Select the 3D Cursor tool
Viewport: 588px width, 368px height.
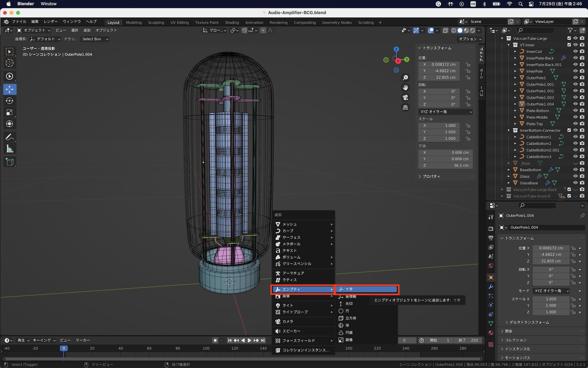[9, 63]
